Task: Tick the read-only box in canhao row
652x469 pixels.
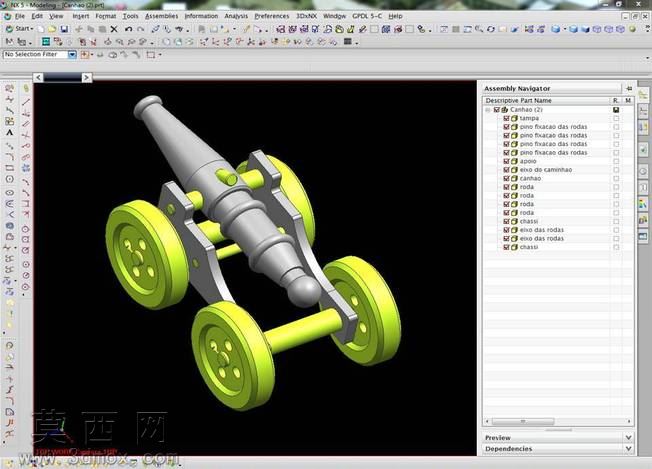Action: click(x=616, y=178)
